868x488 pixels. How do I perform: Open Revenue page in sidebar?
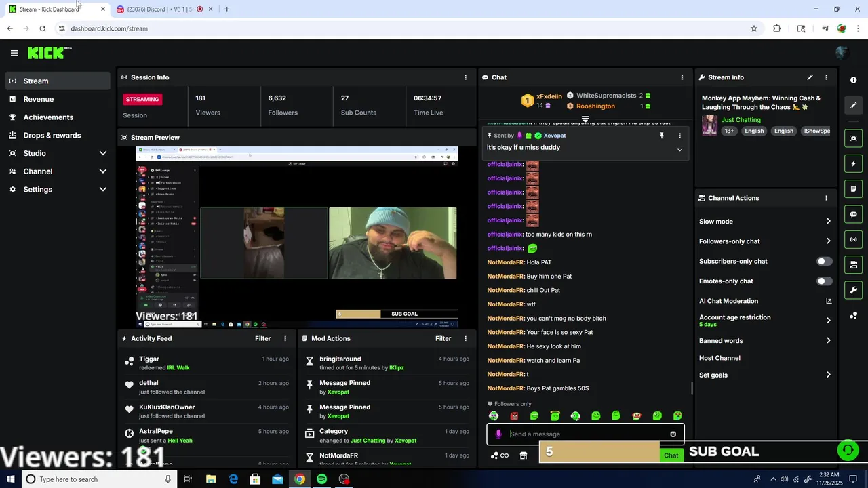click(58, 99)
